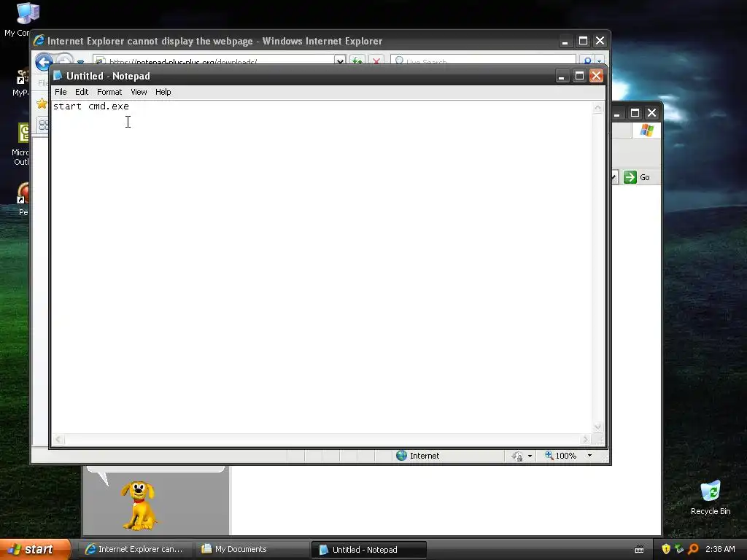This screenshot has width=747, height=560.
Task: Open Notepad's View menu
Action: pyautogui.click(x=139, y=92)
